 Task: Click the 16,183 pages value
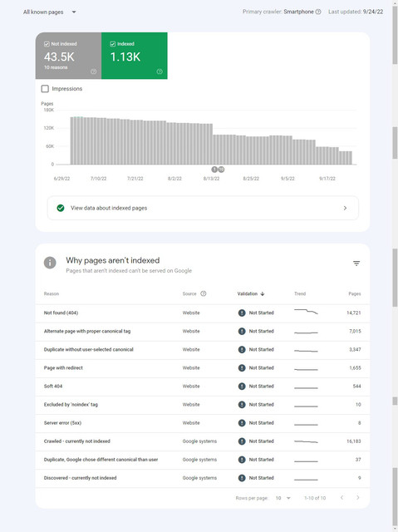tap(354, 441)
